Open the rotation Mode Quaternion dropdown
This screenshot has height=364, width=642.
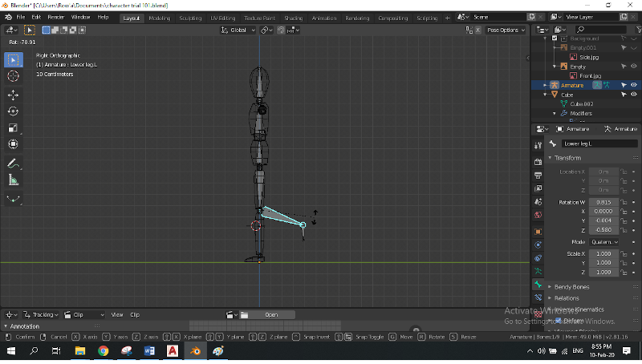coord(604,242)
